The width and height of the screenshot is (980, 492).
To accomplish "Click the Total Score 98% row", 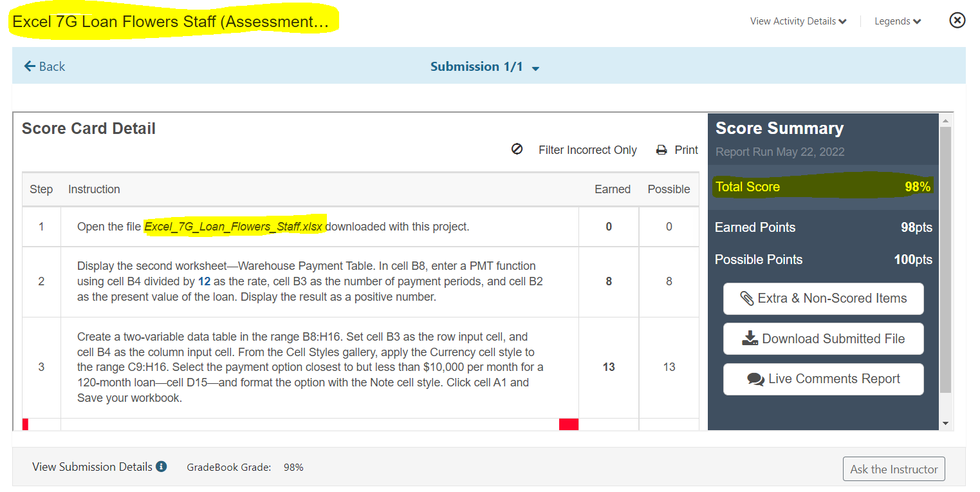I will tap(823, 187).
